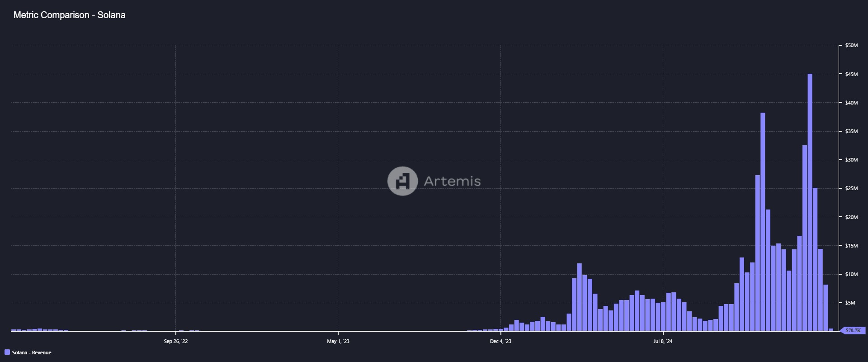Click the Dec 4, '23 x-axis label
Screen dimensions: 868x362
(500, 341)
